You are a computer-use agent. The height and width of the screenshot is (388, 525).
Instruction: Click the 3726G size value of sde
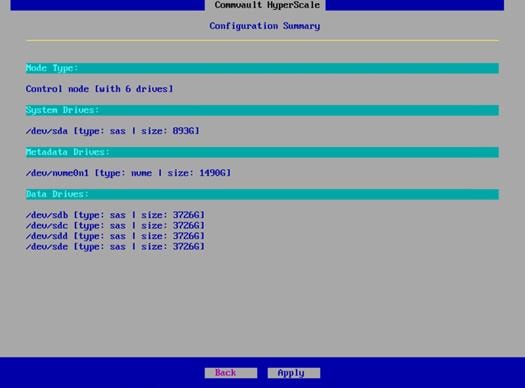186,247
